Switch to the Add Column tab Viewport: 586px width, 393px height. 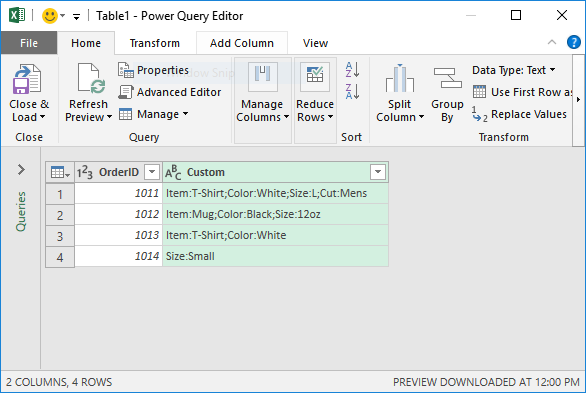tap(242, 43)
